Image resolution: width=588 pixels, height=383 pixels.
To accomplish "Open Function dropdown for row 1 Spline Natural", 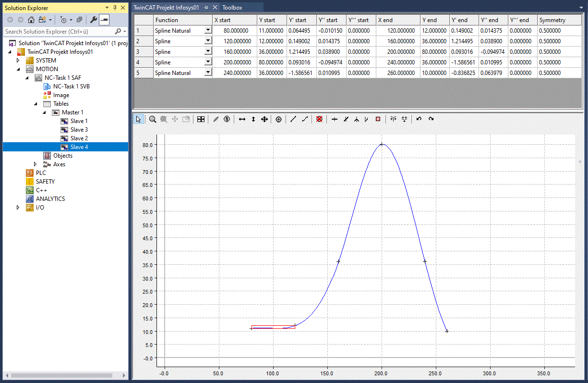I will click(x=208, y=30).
